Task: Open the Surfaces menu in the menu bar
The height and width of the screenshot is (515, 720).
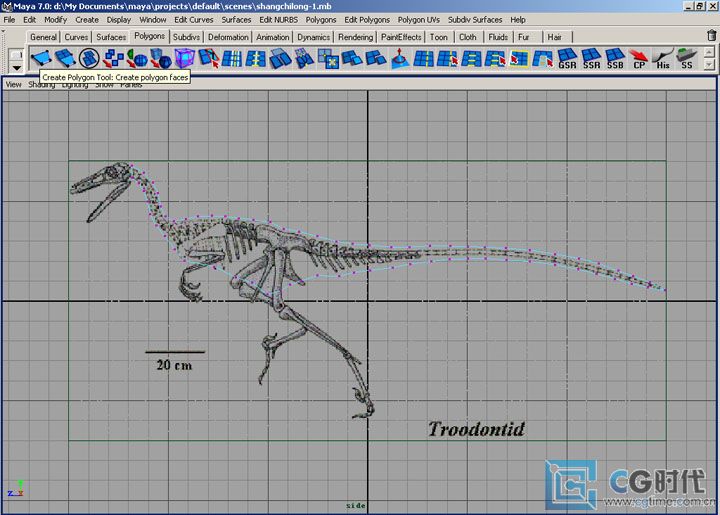Action: click(236, 20)
